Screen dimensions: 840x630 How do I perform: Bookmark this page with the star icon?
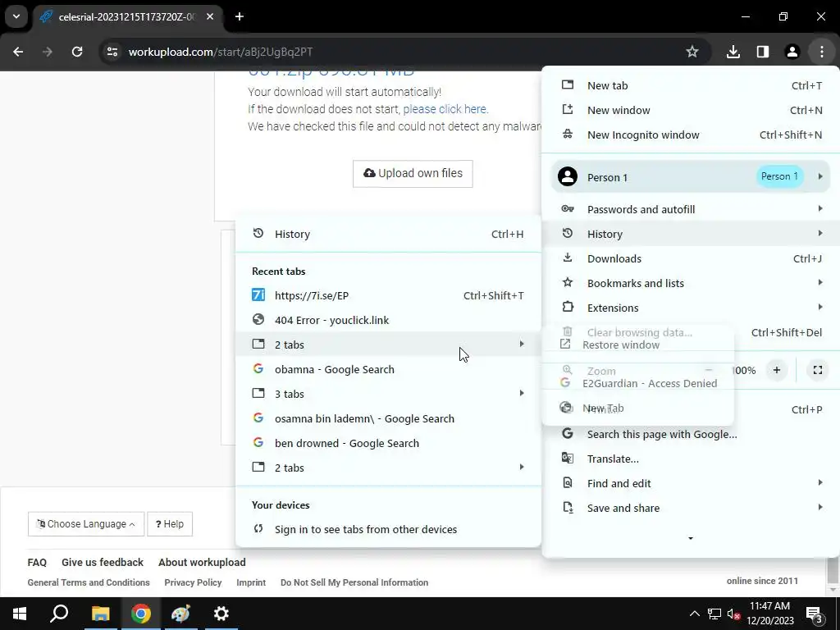click(x=692, y=52)
